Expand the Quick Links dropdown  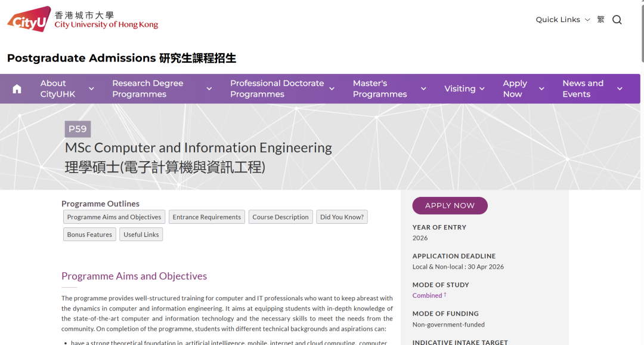pyautogui.click(x=563, y=20)
